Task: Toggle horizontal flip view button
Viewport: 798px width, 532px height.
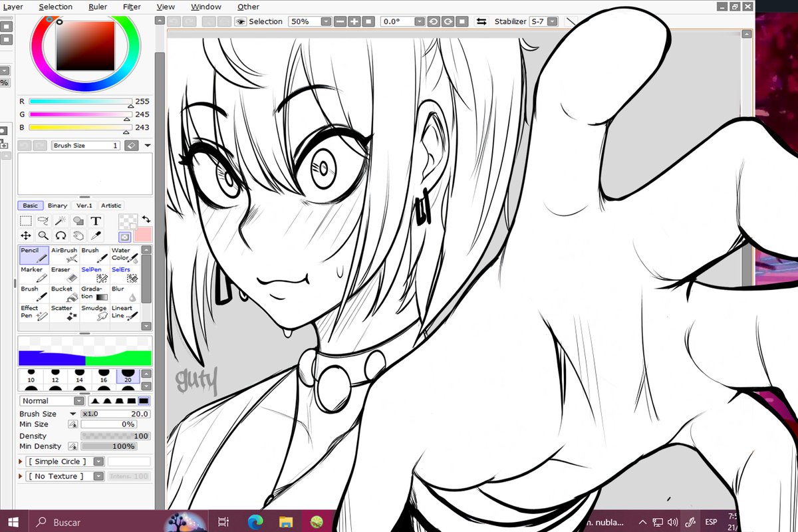Action: tap(481, 21)
